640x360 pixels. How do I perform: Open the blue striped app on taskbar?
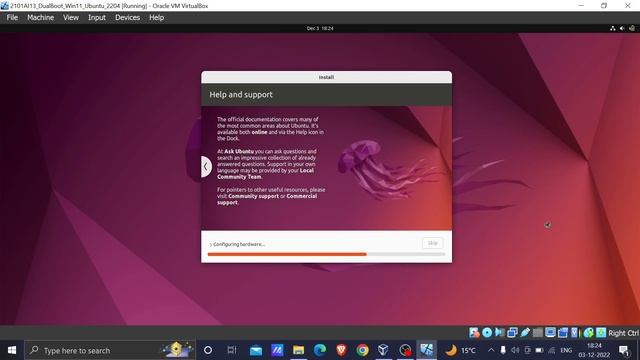click(277, 350)
